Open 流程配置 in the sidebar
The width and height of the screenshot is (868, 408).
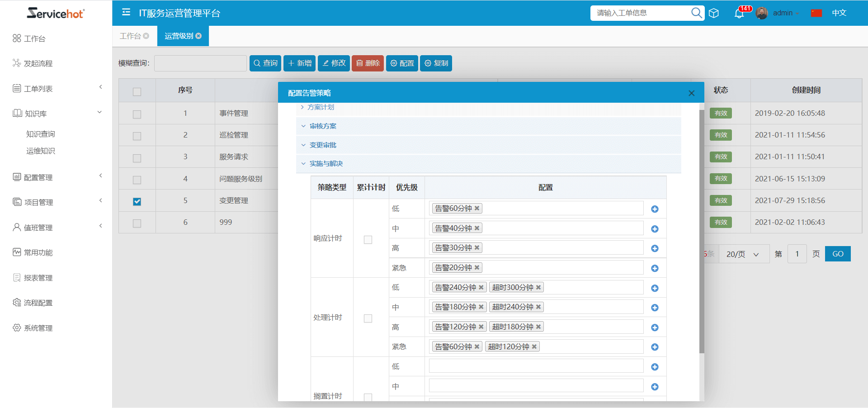(38, 303)
